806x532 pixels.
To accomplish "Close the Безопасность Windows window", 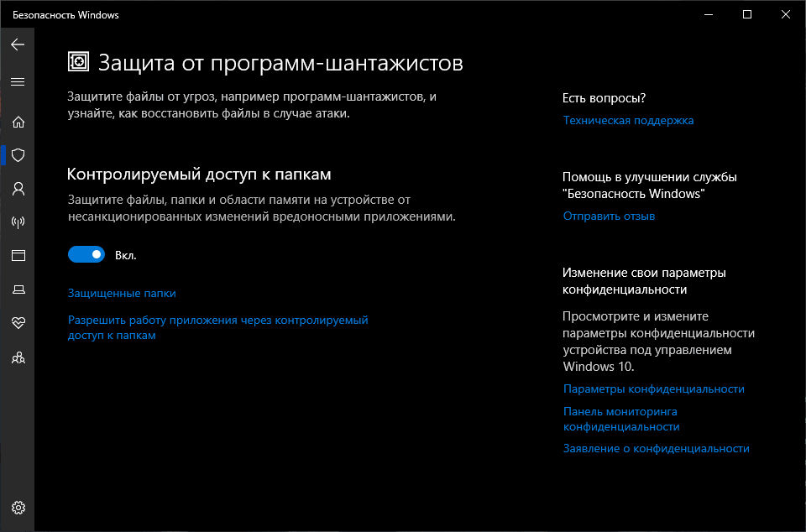I will pyautogui.click(x=786, y=14).
